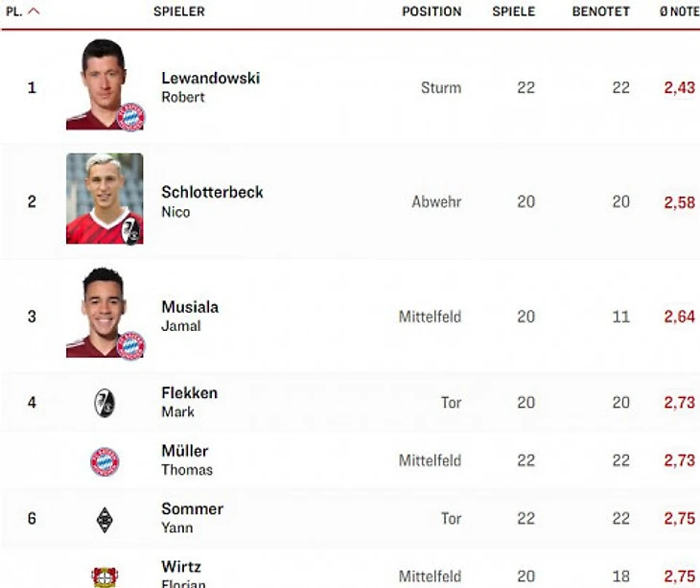Click the Freiburg club logo beside Flekken
This screenshot has height=588, width=700.
pos(105,403)
